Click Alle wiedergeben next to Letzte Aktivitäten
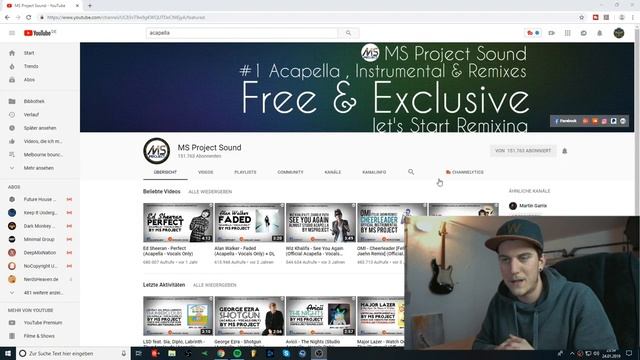Viewport: 640px width, 360px height. point(215,285)
